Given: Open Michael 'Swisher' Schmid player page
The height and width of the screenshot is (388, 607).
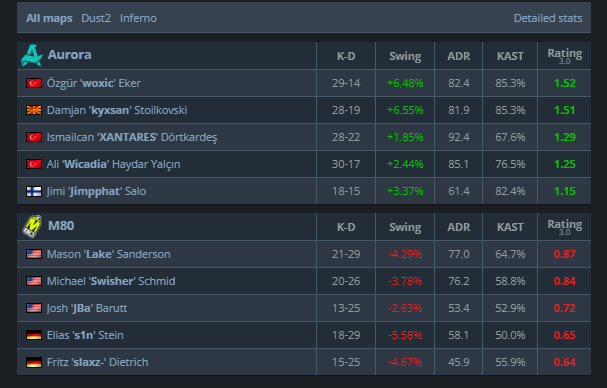Looking at the screenshot, I should [111, 281].
